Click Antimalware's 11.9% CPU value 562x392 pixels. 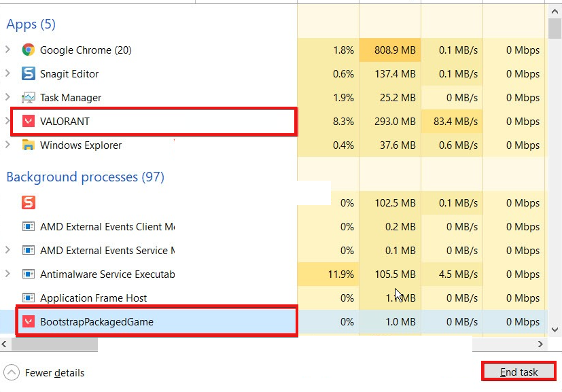pyautogui.click(x=341, y=274)
